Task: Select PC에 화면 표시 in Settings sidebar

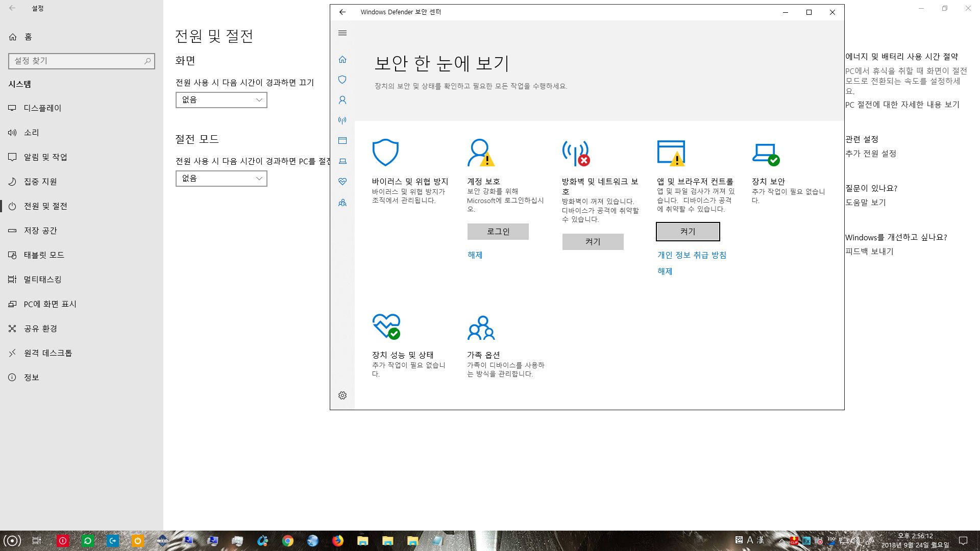Action: pos(82,304)
